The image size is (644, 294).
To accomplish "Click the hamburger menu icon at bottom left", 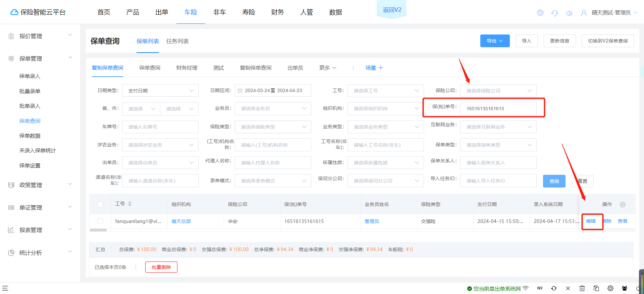I will [x=5, y=288].
